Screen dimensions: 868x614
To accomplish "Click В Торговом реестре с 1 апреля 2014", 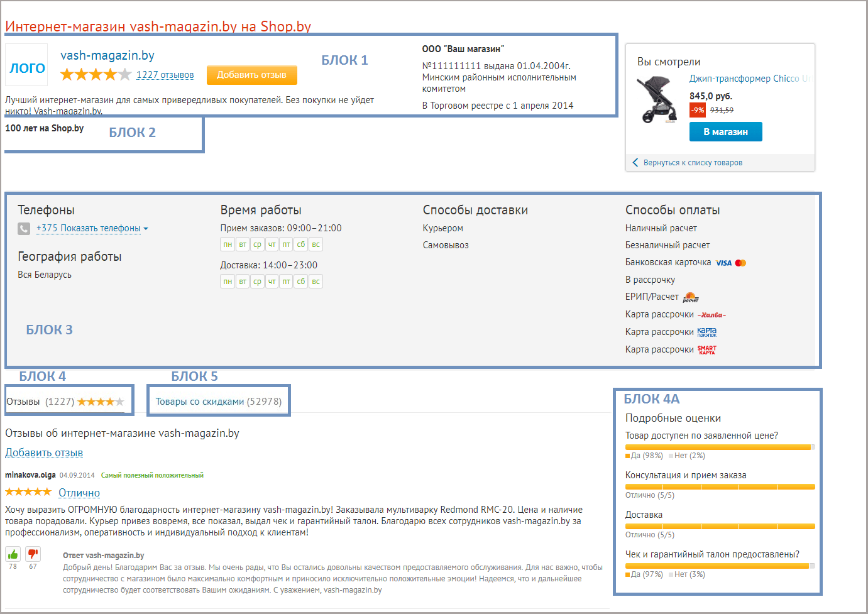I will [x=498, y=106].
